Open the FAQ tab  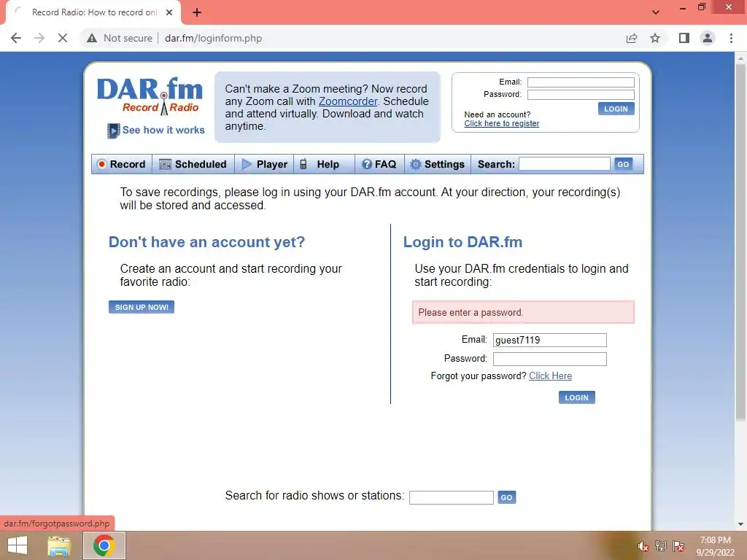pyautogui.click(x=379, y=164)
